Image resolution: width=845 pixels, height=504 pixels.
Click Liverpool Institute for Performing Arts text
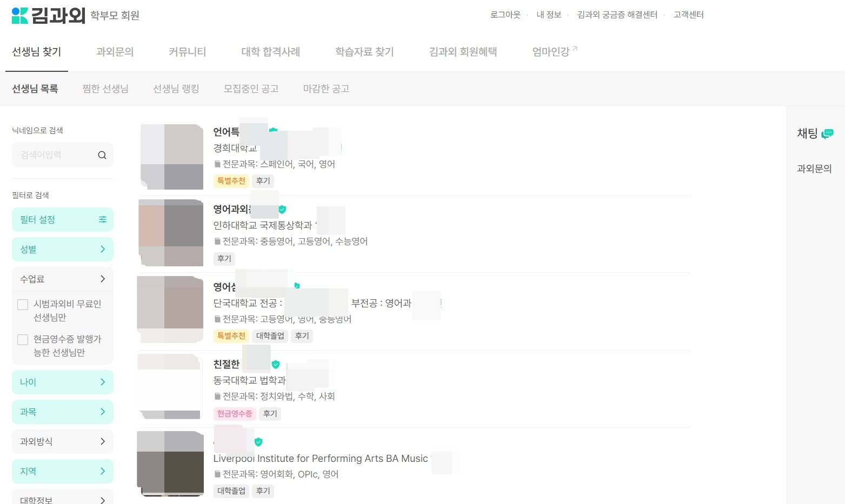click(x=321, y=459)
